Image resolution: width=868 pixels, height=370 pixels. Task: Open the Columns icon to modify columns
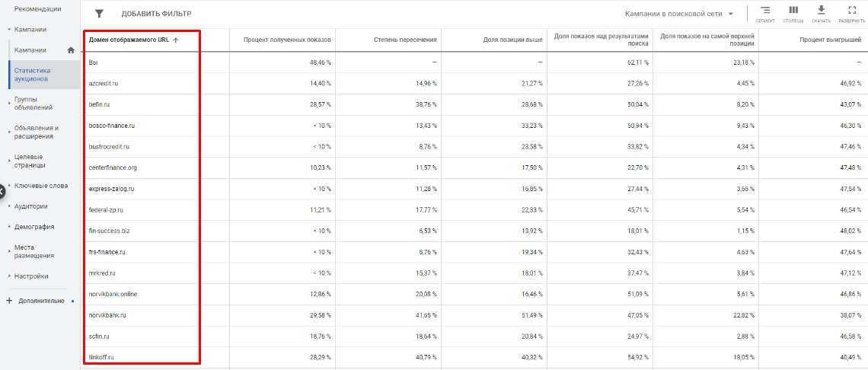click(793, 11)
